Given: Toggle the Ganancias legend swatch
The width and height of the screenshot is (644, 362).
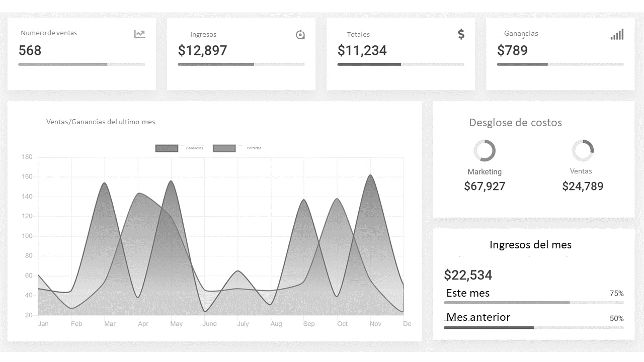Looking at the screenshot, I should click(x=167, y=148).
